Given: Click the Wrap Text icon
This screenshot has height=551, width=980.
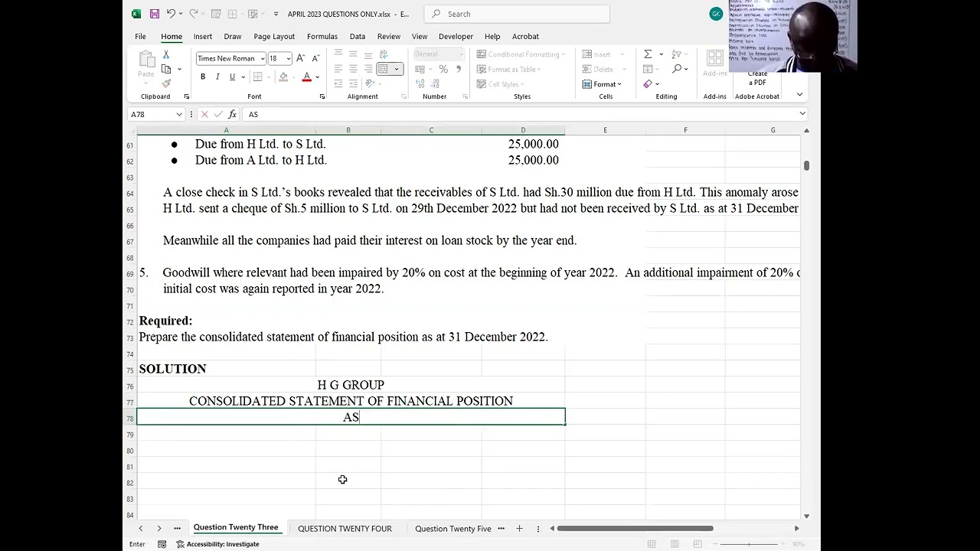Looking at the screenshot, I should tap(383, 54).
